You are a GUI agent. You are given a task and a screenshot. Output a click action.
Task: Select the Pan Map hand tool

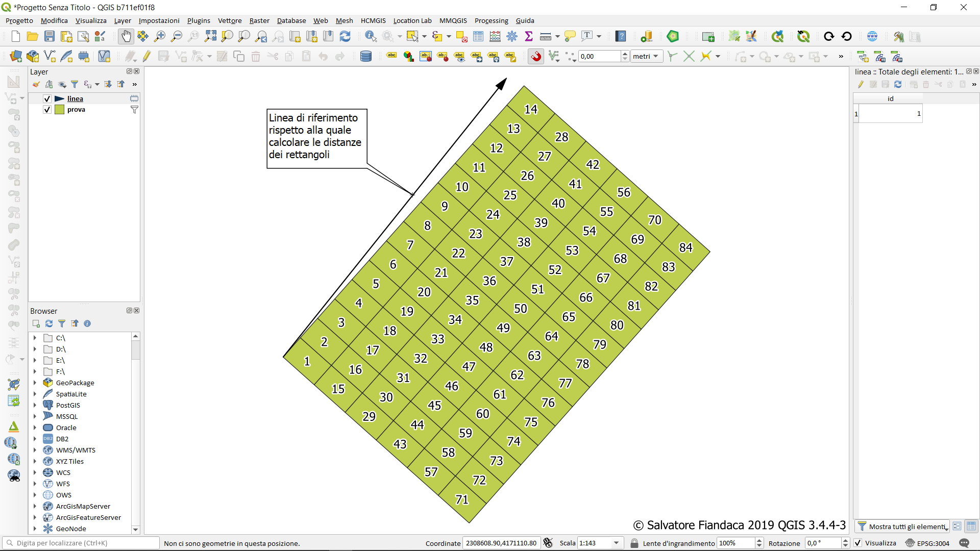[x=126, y=36]
